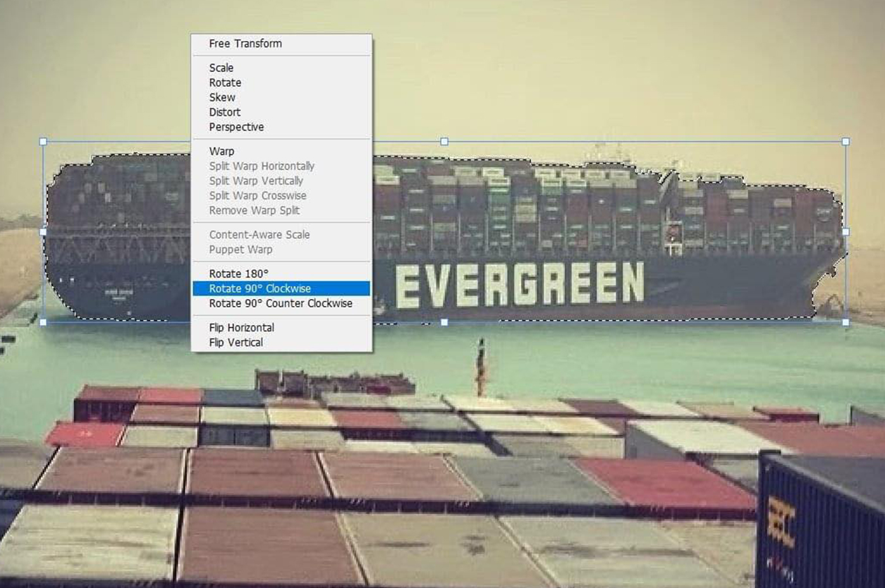Pick Rotate in the transform menu
This screenshot has height=588, width=885.
225,83
